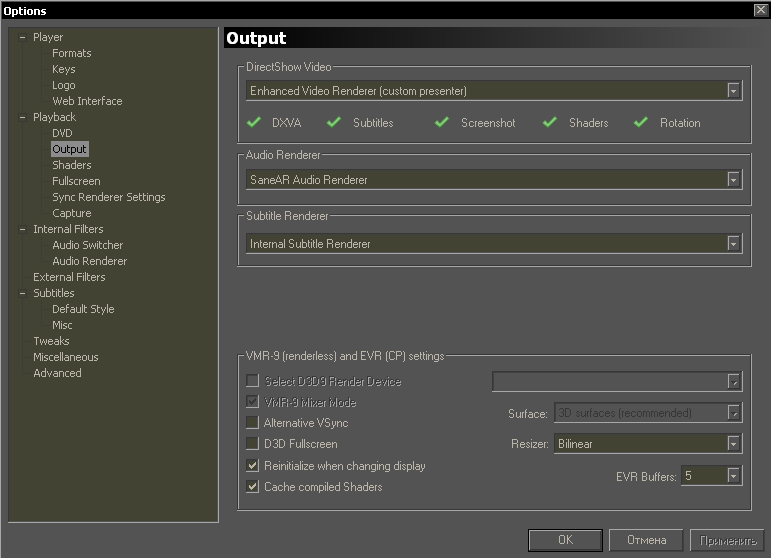Click the Shaders green checkmark icon
The height and width of the screenshot is (558, 771).
[549, 123]
